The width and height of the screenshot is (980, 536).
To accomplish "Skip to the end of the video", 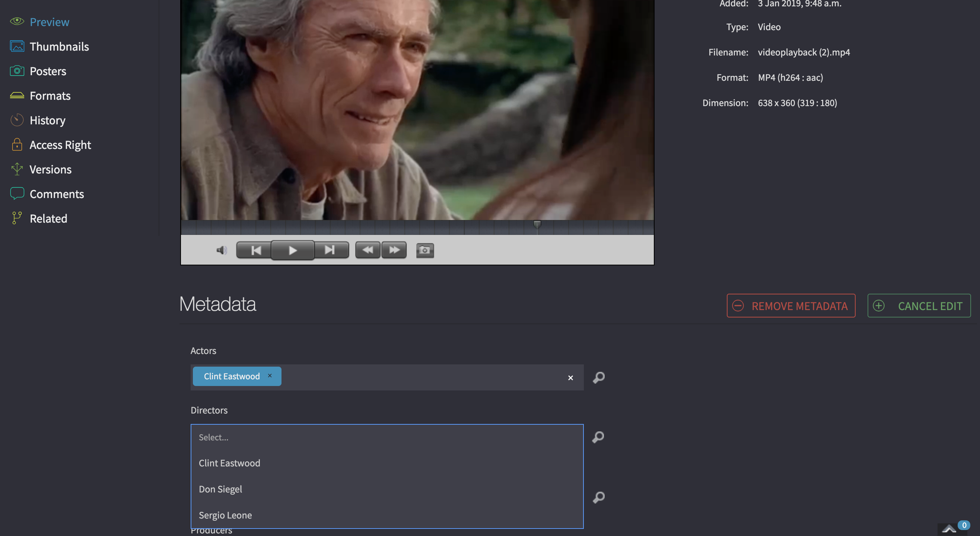I will 331,250.
